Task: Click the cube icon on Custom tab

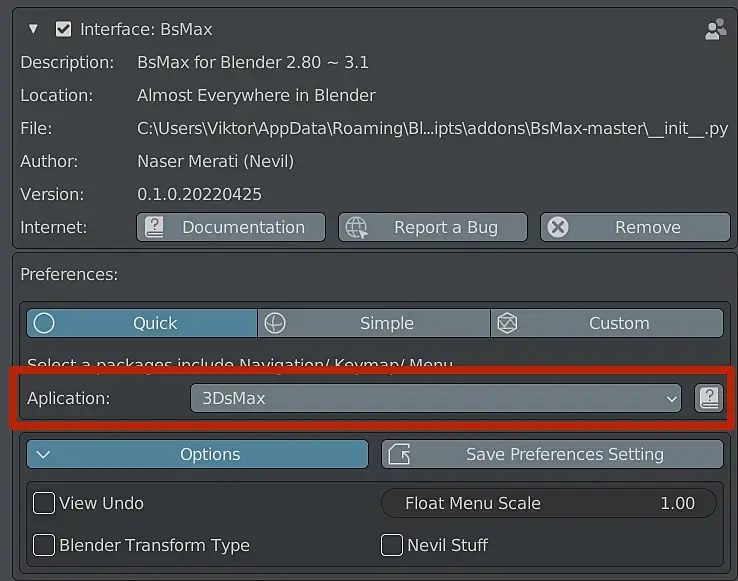Action: coord(508,323)
